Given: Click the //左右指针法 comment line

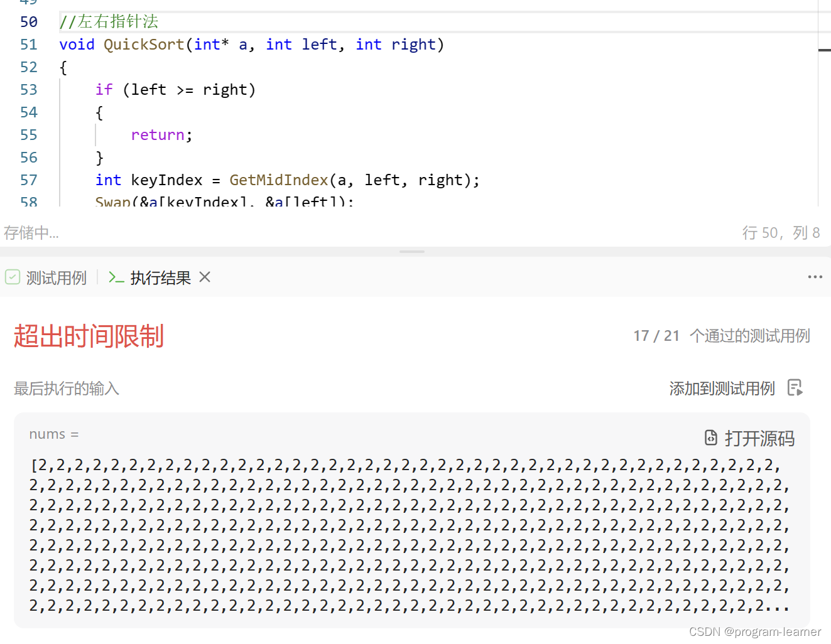Looking at the screenshot, I should [109, 22].
